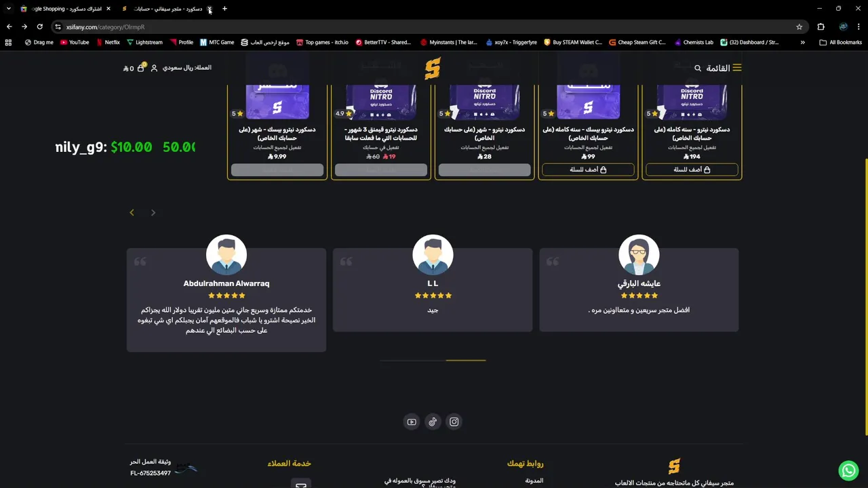This screenshot has width=868, height=488.
Task: Open a new browser tab
Action: pos(224,9)
